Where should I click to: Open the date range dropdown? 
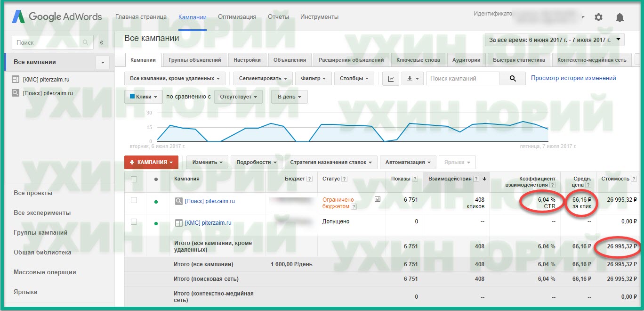click(554, 40)
